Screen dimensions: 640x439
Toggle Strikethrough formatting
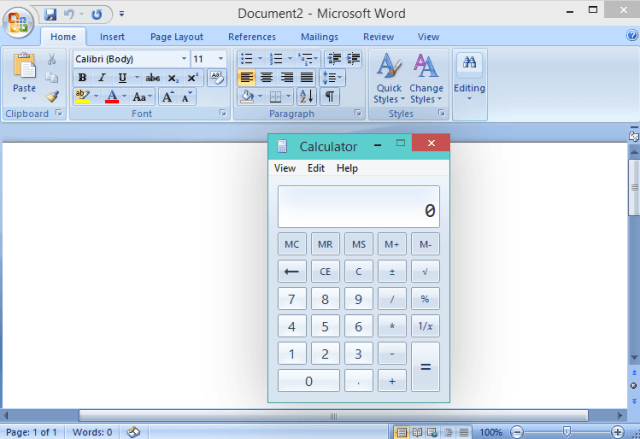pyautogui.click(x=153, y=78)
